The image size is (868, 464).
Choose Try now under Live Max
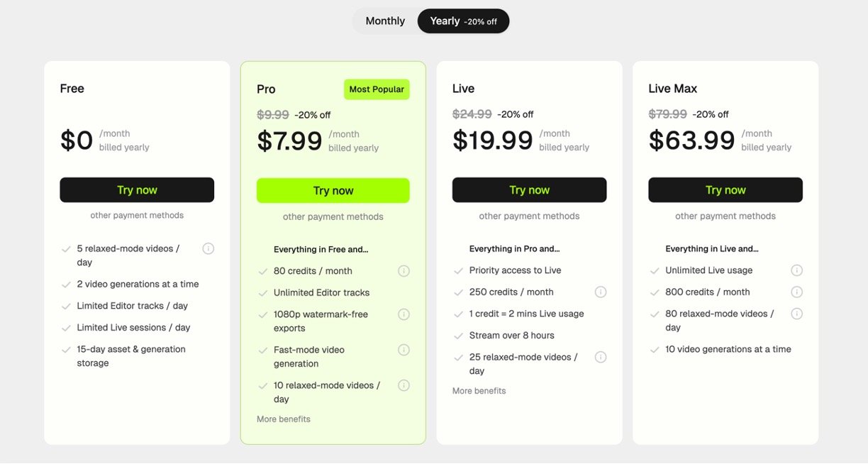click(x=725, y=190)
